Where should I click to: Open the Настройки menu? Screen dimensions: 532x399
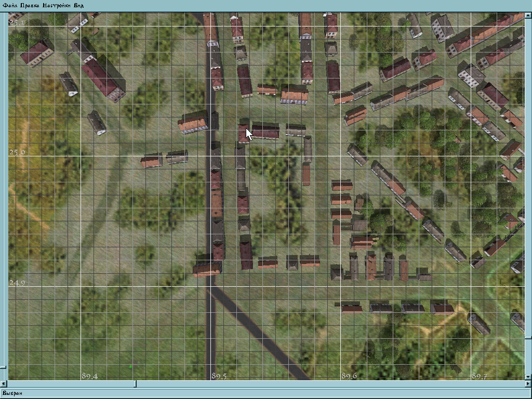(x=56, y=5)
